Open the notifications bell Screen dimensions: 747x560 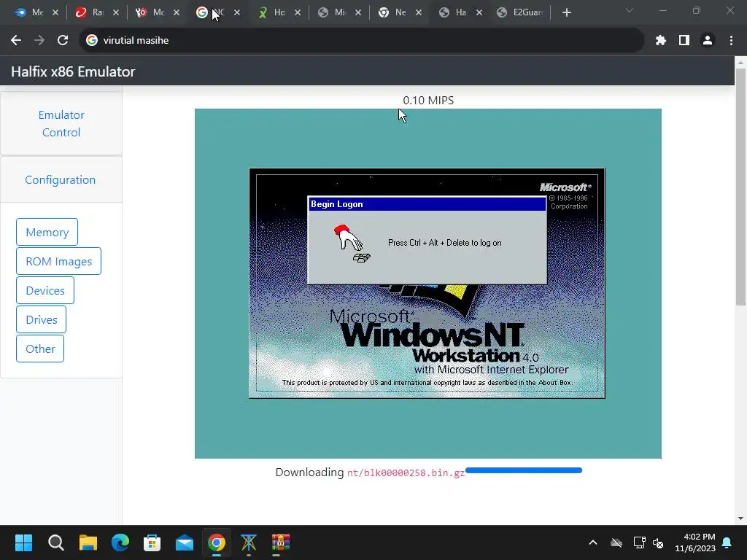[x=727, y=542]
